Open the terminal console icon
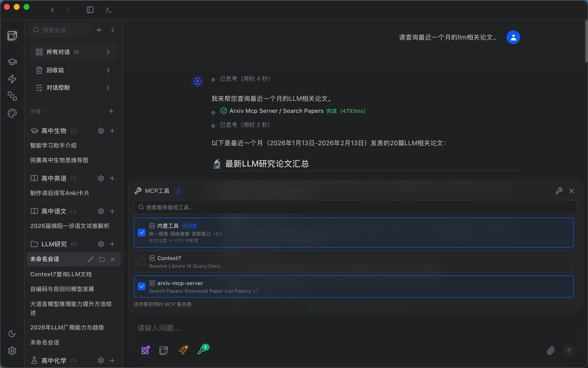The height and width of the screenshot is (368, 588). pos(109,10)
